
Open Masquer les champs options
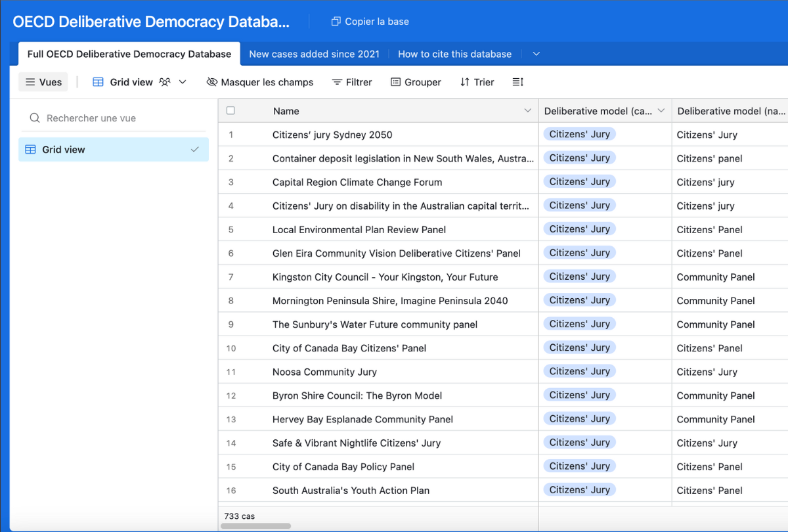click(x=260, y=82)
